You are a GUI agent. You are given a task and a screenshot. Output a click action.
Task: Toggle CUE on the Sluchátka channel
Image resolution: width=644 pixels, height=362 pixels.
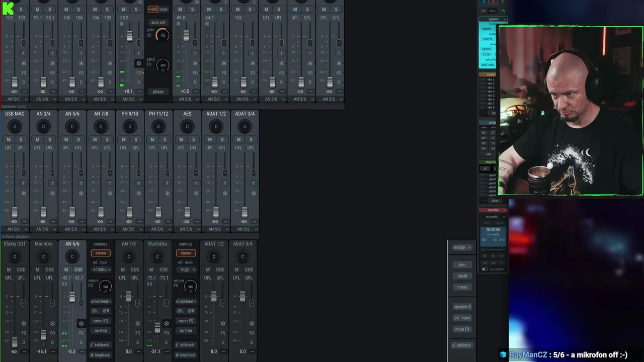point(164,269)
